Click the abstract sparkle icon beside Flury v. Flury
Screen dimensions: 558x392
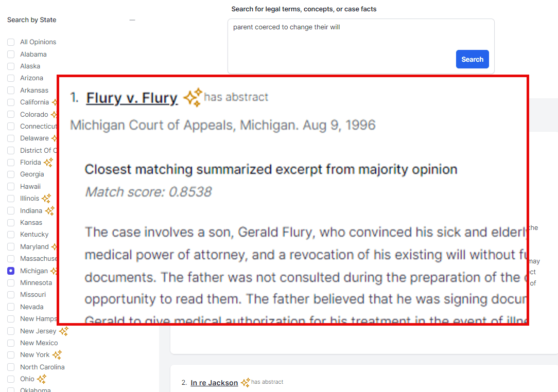tap(193, 98)
